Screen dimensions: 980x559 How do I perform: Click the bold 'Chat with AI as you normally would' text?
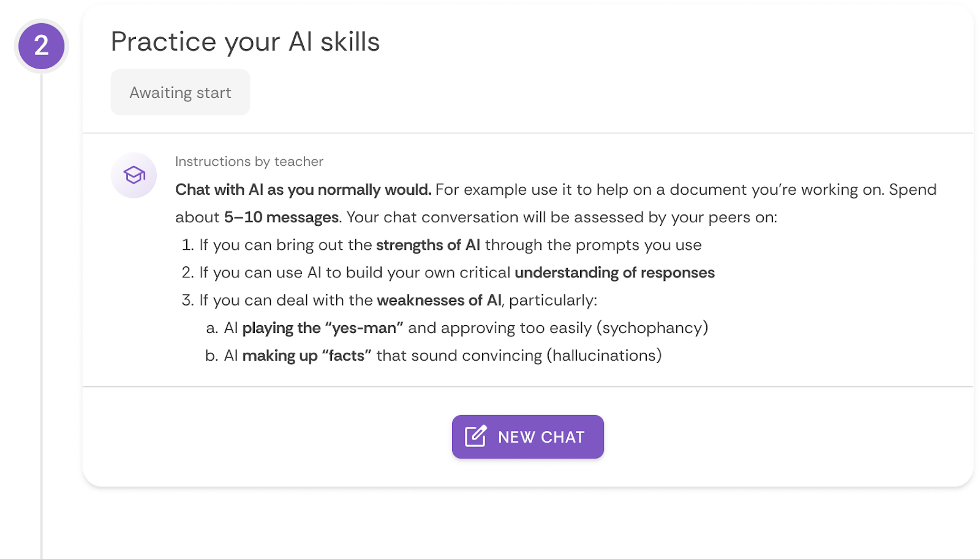[x=303, y=190]
